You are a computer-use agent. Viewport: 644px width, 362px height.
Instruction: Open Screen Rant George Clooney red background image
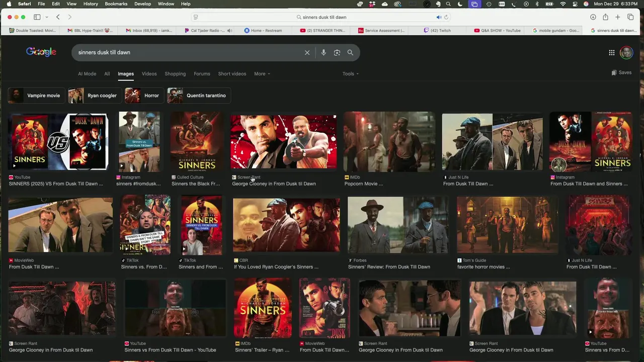(284, 142)
